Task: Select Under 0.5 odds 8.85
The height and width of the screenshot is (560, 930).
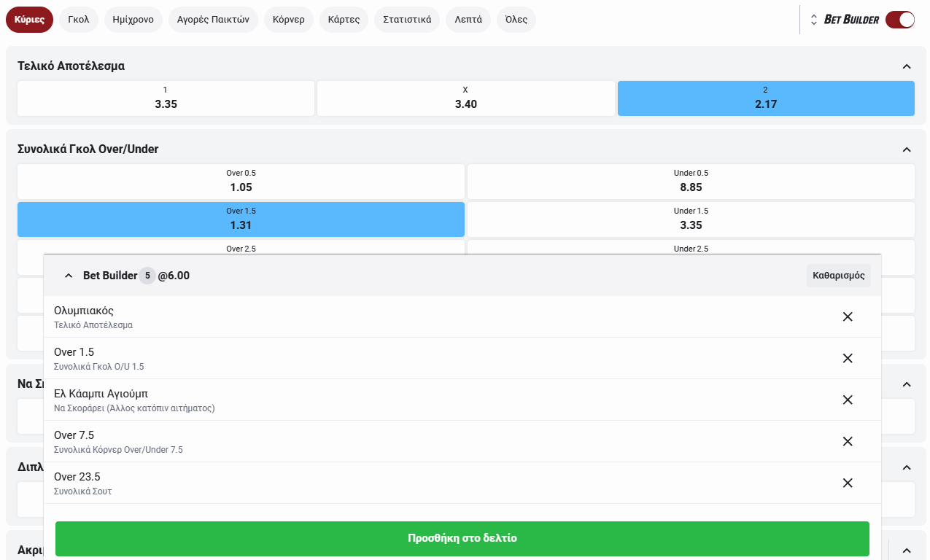Action: tap(691, 182)
